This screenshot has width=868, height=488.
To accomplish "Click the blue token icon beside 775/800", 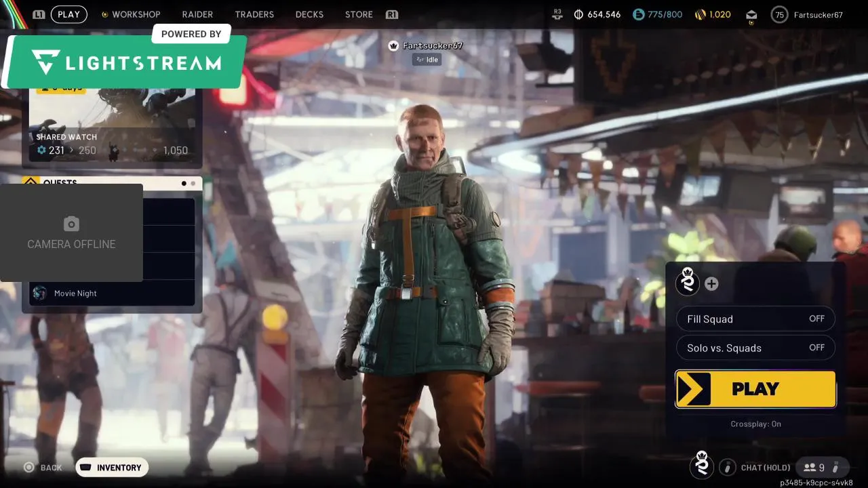I will pyautogui.click(x=638, y=14).
